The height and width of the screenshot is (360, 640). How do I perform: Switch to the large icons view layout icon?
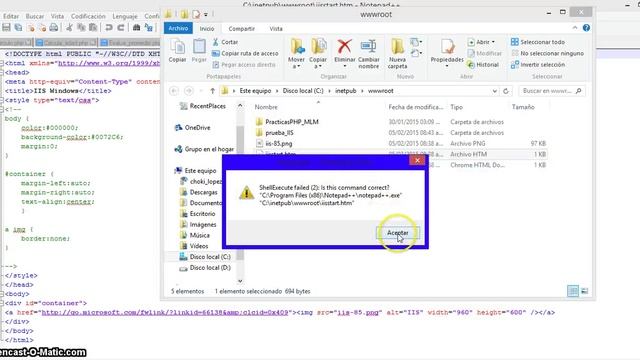[x=584, y=291]
